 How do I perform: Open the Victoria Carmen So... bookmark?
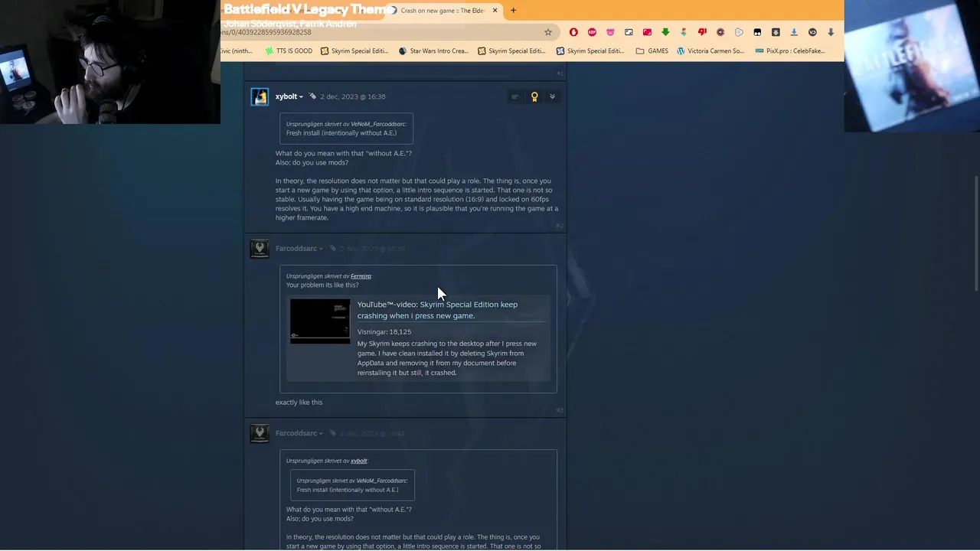[x=710, y=51]
